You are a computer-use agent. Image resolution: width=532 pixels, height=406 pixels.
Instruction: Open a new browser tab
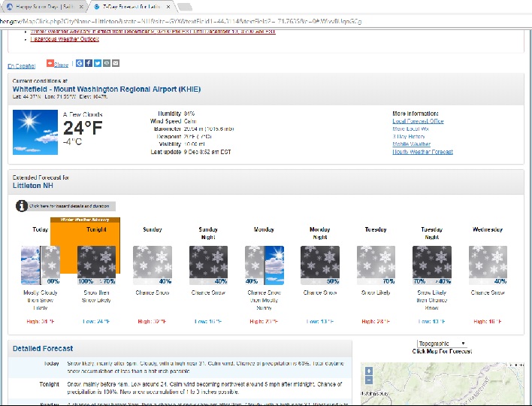point(185,7)
